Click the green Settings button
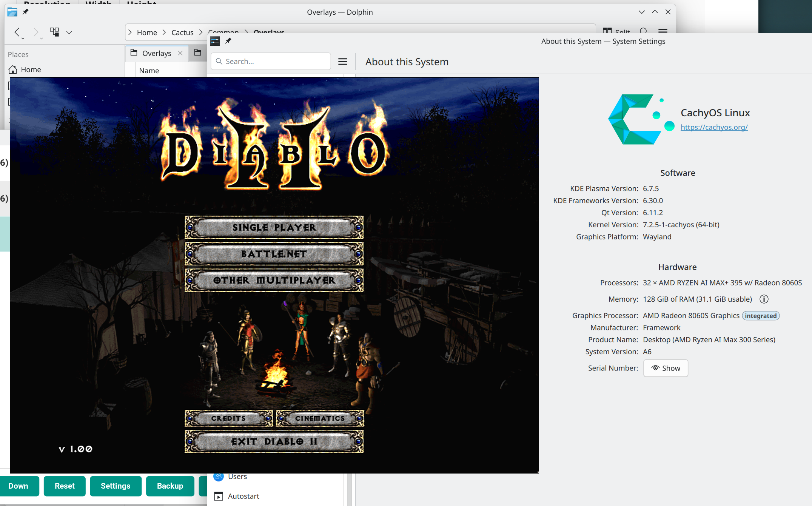This screenshot has width=812, height=506. coord(116,486)
